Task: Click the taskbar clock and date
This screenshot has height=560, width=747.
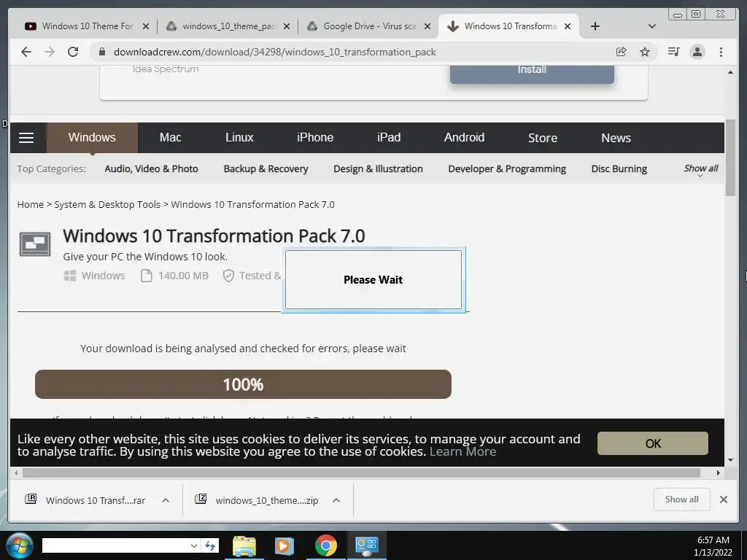Action: 713,546
